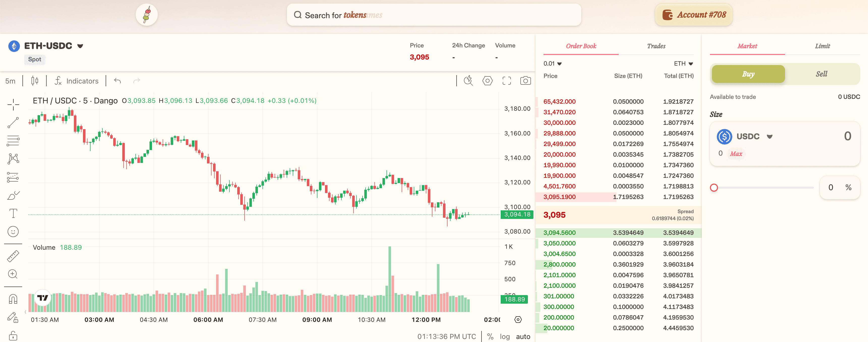This screenshot has width=868, height=342.
Task: Click the text annotation tool
Action: coord(13,213)
